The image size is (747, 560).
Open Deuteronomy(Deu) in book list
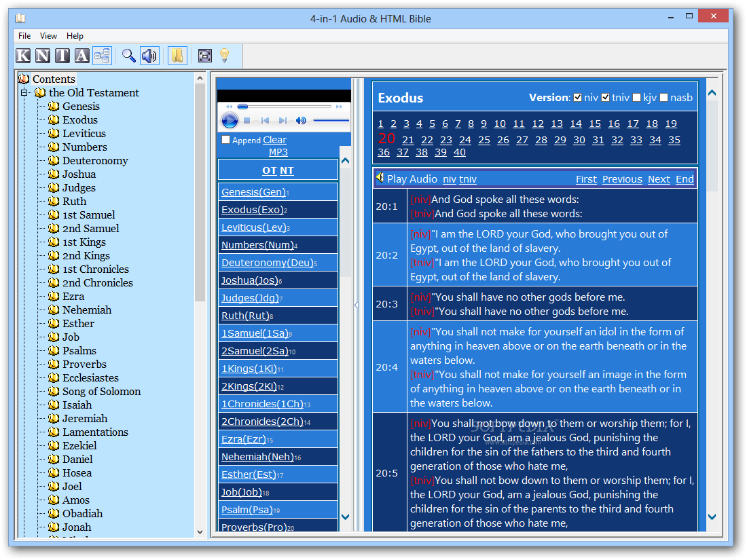pyautogui.click(x=269, y=263)
